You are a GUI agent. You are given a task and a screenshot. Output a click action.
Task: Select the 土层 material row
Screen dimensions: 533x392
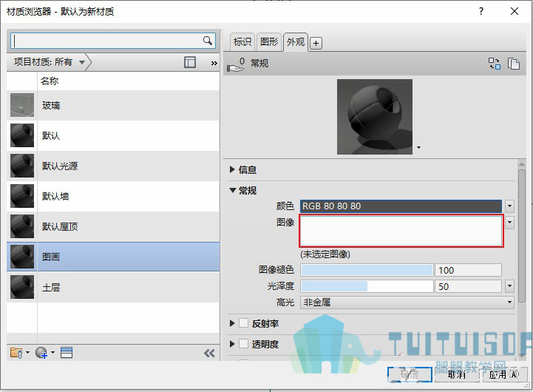113,287
